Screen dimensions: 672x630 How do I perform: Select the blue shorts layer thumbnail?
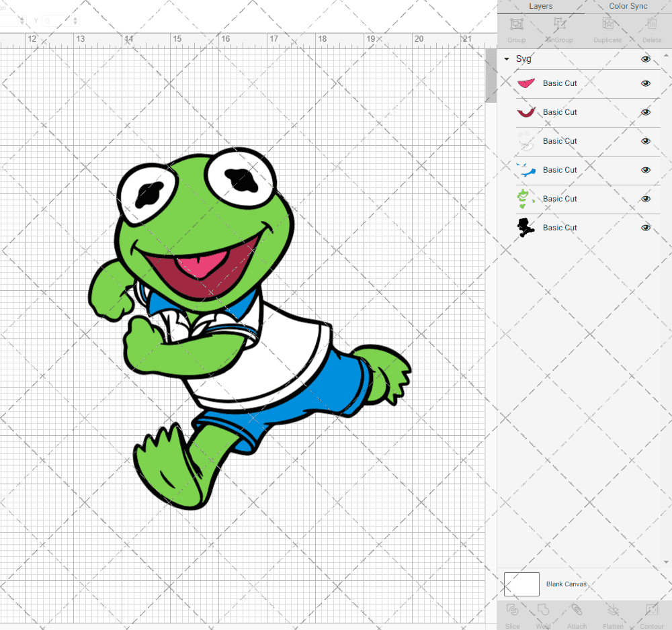pyautogui.click(x=526, y=170)
